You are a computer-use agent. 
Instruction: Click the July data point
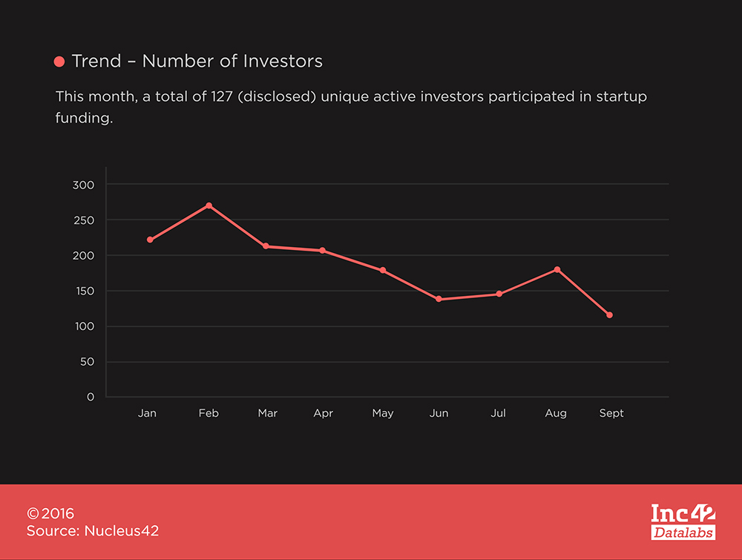(499, 294)
